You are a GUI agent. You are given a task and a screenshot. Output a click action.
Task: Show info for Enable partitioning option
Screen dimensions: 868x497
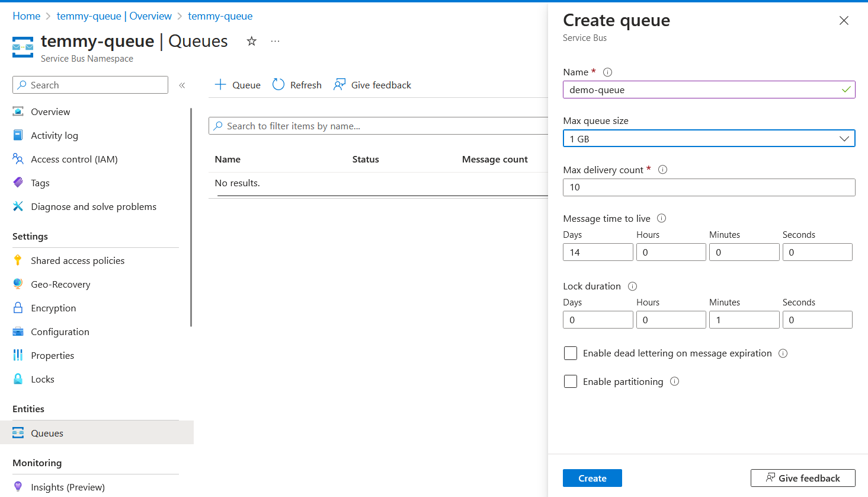(674, 381)
